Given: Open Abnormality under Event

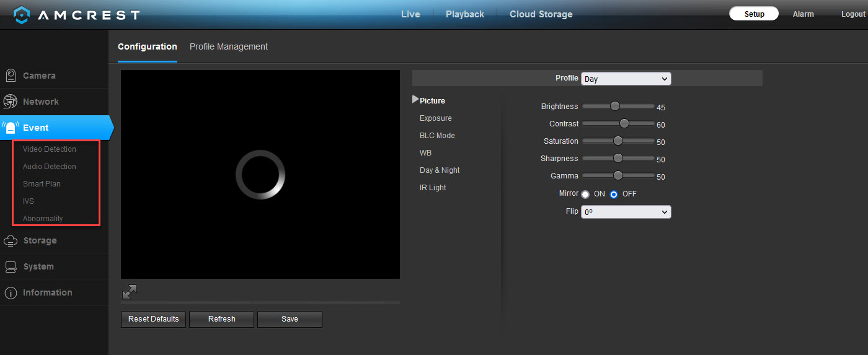Looking at the screenshot, I should 43,219.
